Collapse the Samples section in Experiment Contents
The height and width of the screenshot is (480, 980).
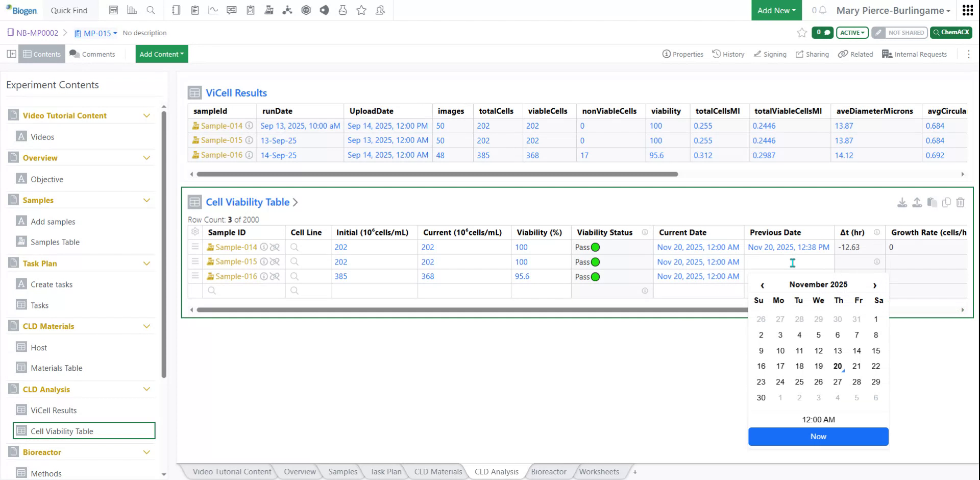147,200
